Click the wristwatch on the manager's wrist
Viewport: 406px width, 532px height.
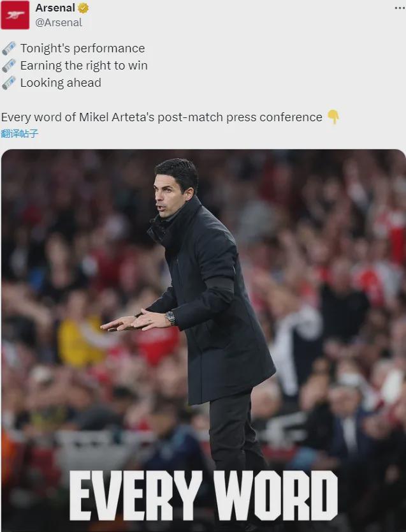point(170,318)
